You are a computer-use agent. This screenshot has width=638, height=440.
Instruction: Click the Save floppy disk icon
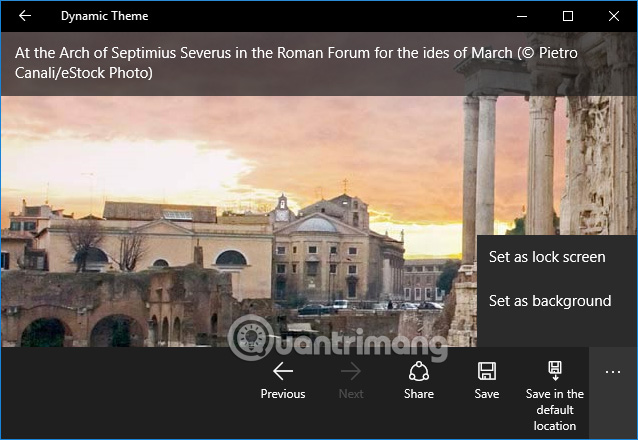(487, 372)
